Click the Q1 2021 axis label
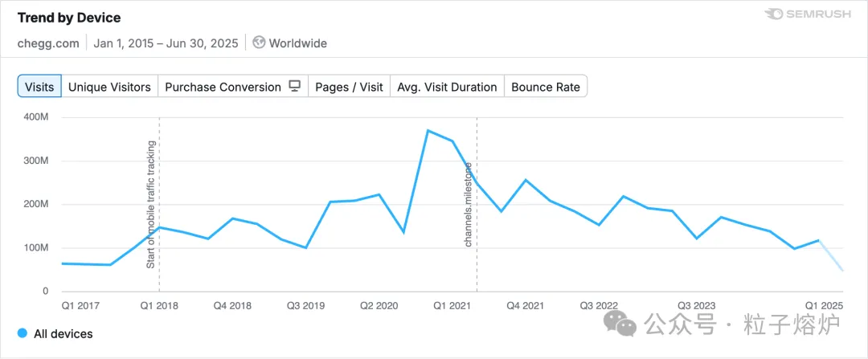The height and width of the screenshot is (359, 868). coord(452,305)
